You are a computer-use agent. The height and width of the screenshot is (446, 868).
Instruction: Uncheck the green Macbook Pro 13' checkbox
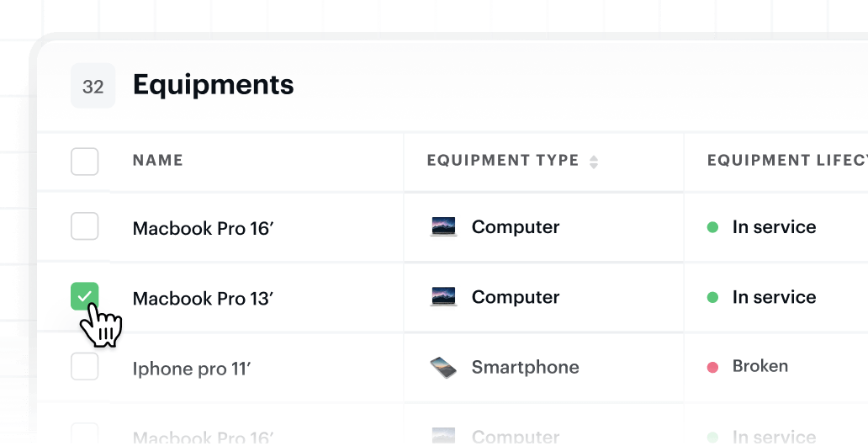click(85, 296)
